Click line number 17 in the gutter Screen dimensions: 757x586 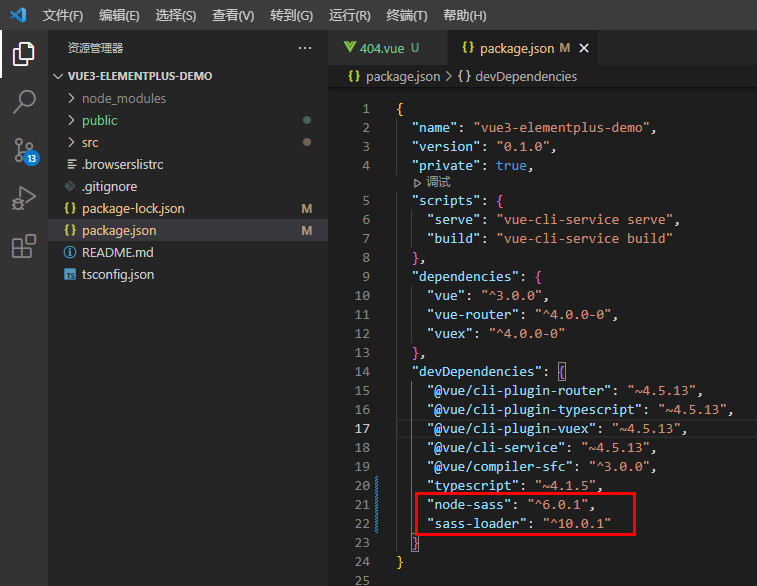pyautogui.click(x=362, y=429)
